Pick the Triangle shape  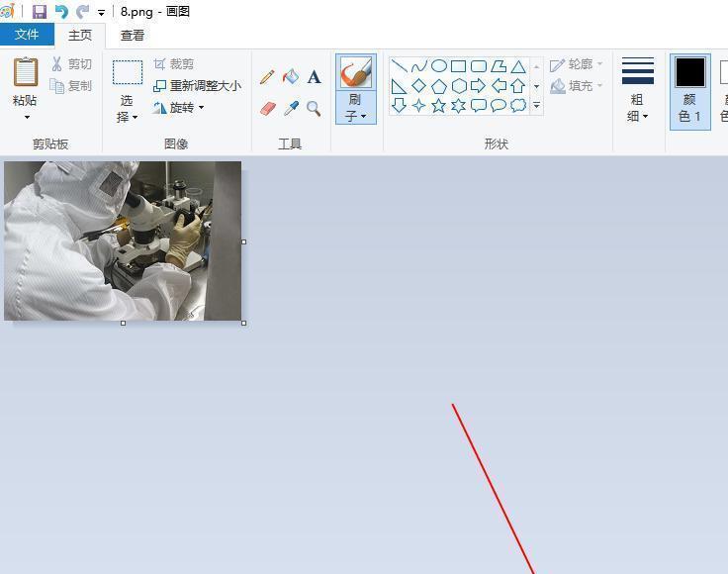[518, 66]
